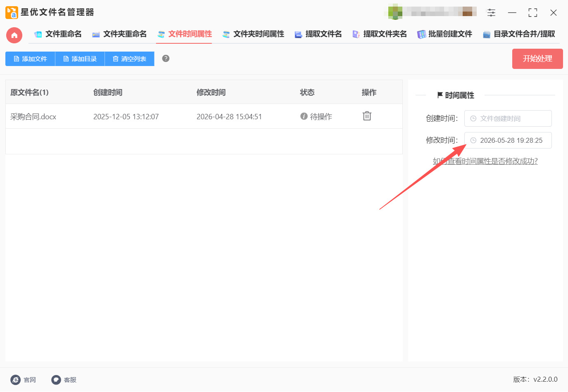Click the 时间属性 flag icon
568x392 pixels.
tap(440, 95)
